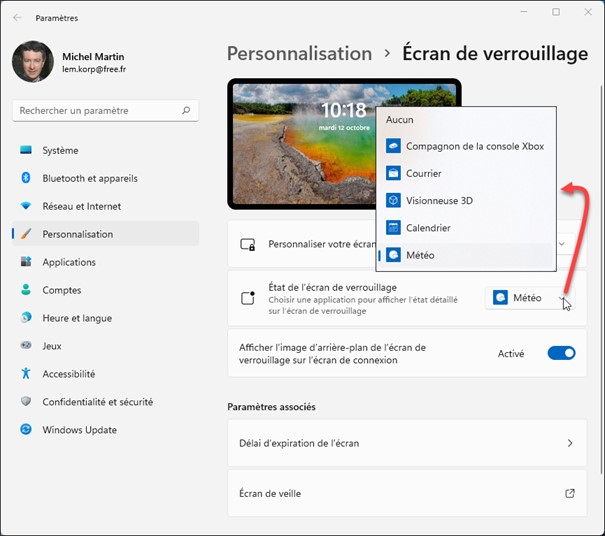Click the Comptes person icon
The width and height of the screenshot is (605, 536).
tap(26, 290)
